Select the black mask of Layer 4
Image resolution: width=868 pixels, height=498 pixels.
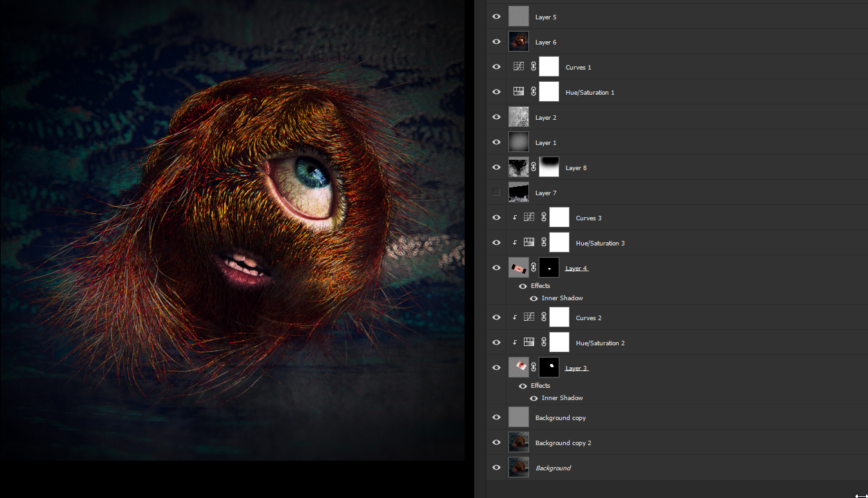click(x=549, y=267)
